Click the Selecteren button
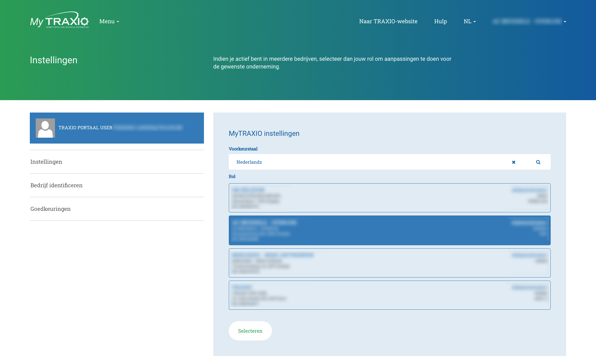The height and width of the screenshot is (364, 596). [x=250, y=331]
